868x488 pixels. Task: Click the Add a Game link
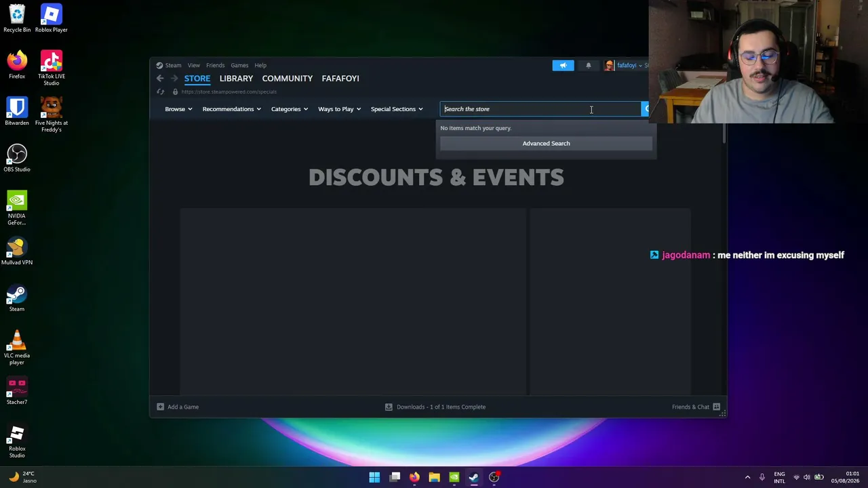[183, 407]
